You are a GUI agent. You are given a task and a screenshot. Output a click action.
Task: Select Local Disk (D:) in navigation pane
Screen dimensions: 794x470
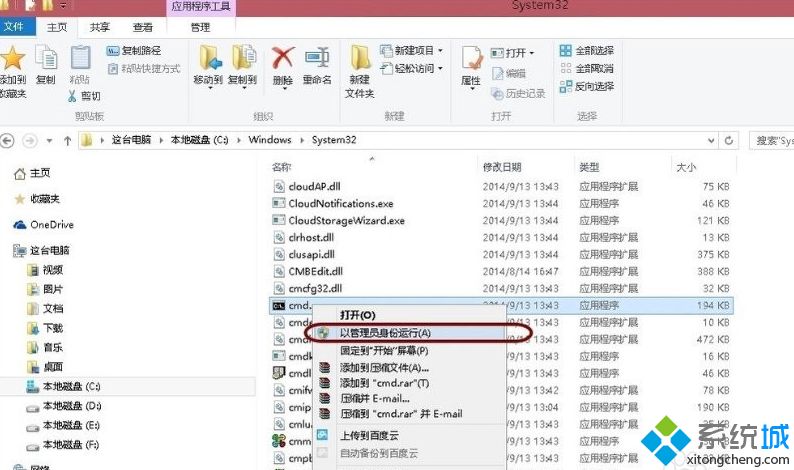pos(64,406)
